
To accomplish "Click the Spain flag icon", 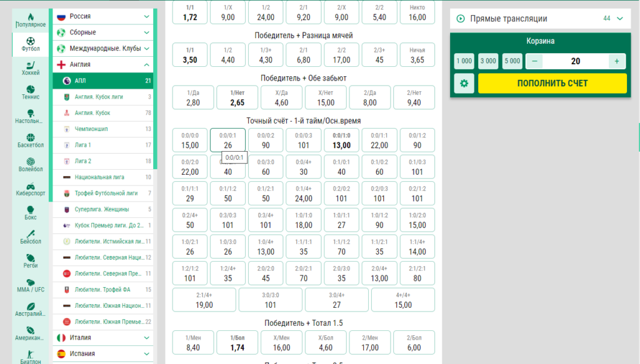I will [61, 353].
